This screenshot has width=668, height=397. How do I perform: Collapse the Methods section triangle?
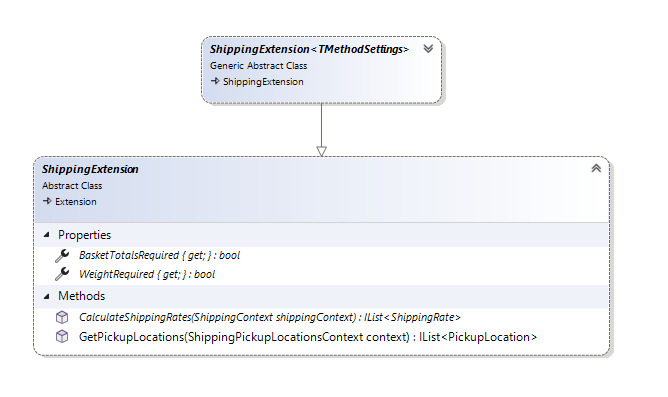46,296
